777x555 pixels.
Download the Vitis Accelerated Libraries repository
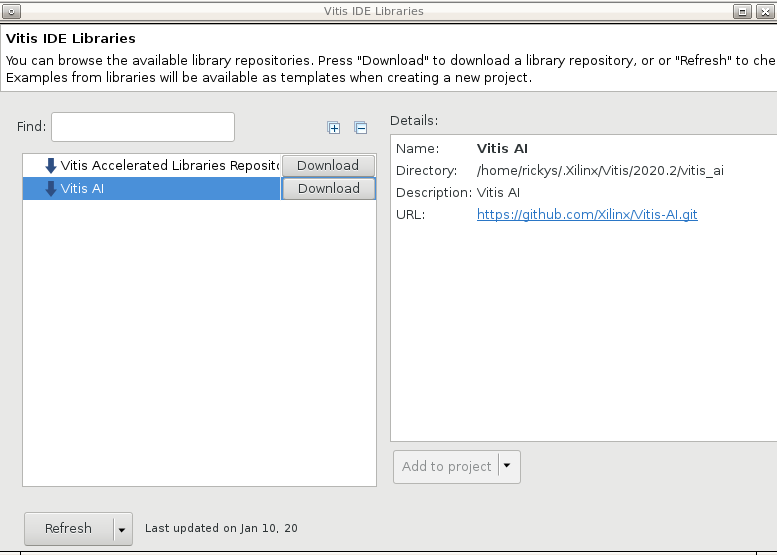tap(328, 166)
